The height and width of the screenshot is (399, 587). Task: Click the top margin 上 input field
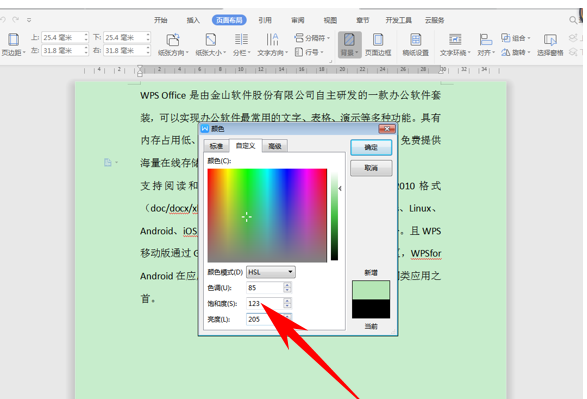point(62,37)
